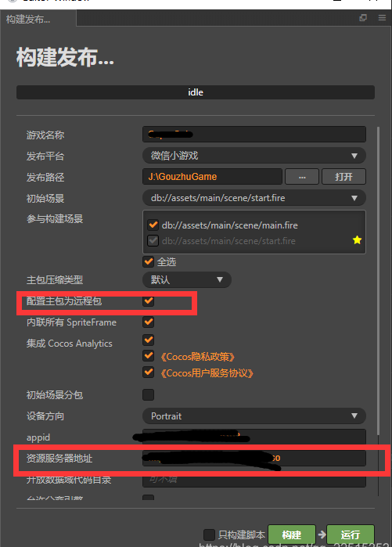392x547 pixels.
Task: Click the yellow star beside start.fire scene
Action: (357, 240)
